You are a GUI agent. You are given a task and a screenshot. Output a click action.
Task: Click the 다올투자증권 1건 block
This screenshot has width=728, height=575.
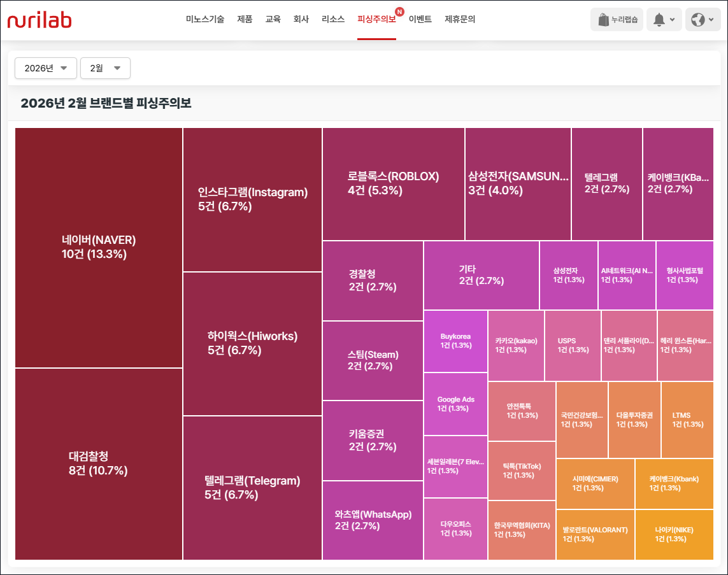click(634, 420)
